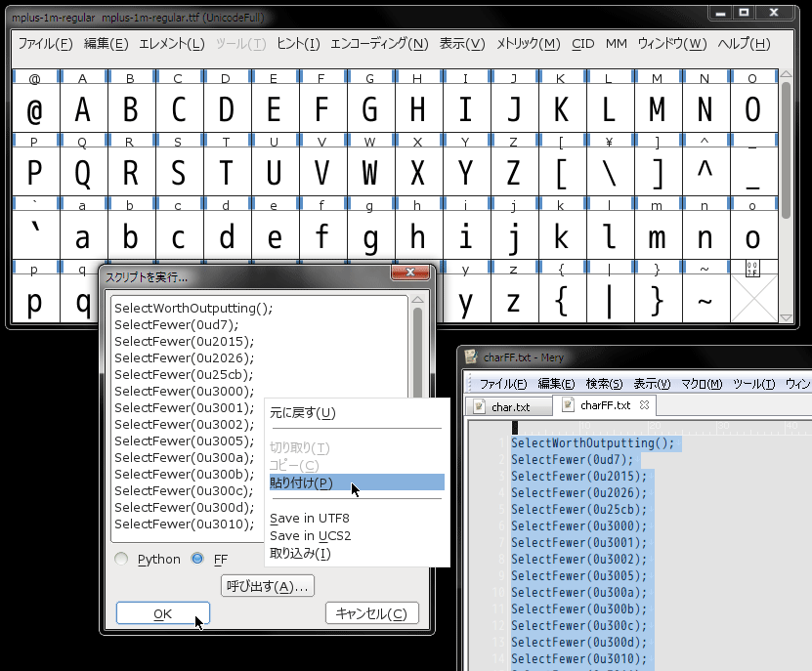Open the CID menu
This screenshot has width=812, height=671.
point(582,44)
